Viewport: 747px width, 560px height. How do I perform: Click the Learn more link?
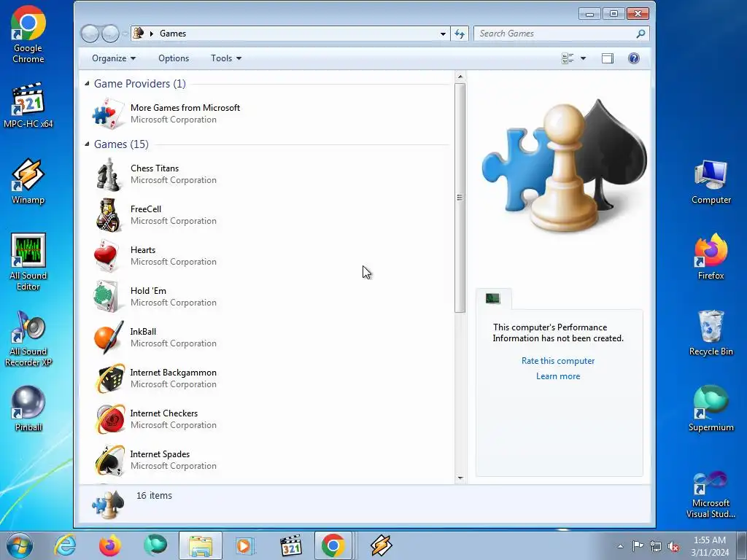click(x=558, y=376)
